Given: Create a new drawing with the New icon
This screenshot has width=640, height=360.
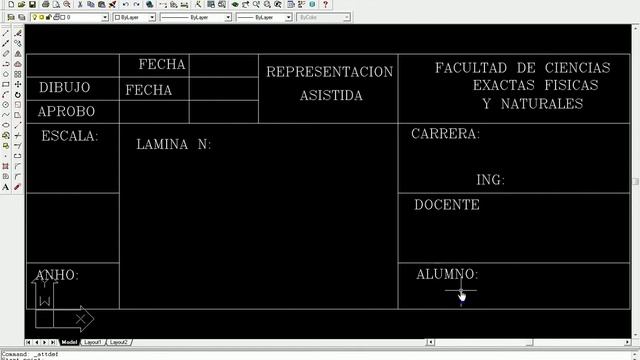Looking at the screenshot, I should (11, 4).
